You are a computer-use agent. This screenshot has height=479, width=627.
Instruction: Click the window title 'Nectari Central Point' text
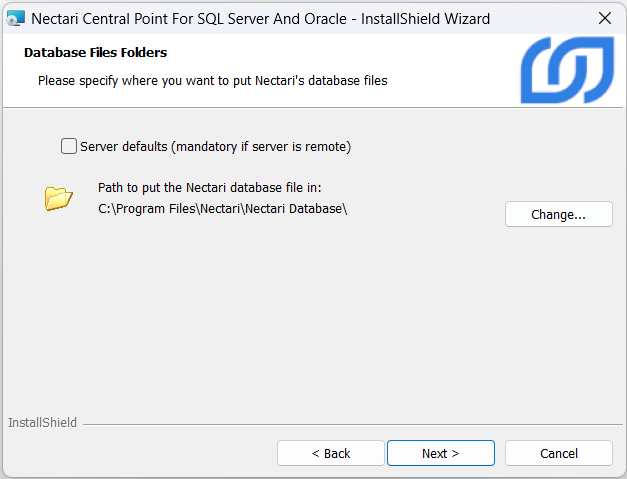[260, 18]
